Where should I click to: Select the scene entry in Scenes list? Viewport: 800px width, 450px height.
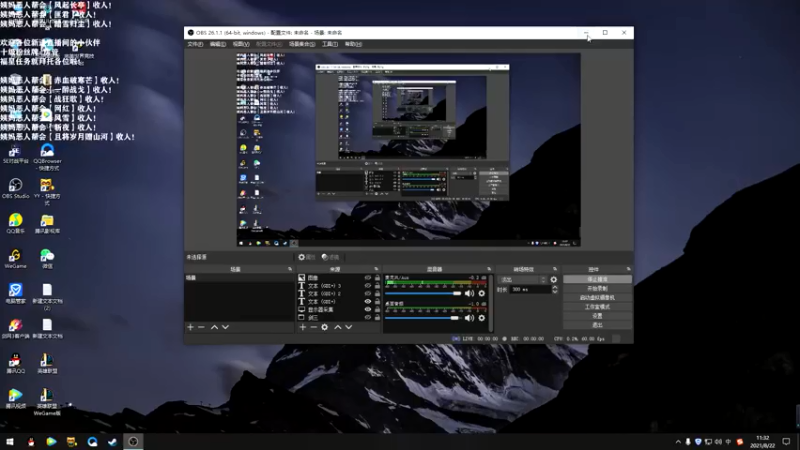point(239,278)
